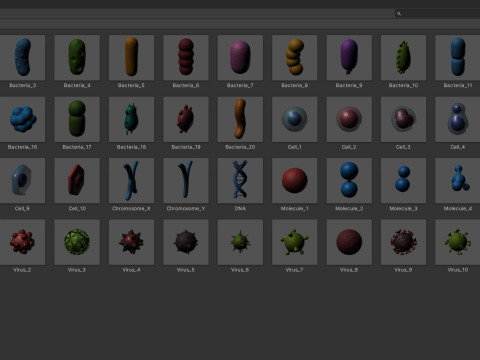Pick the Bacteria_5 orange rod thumbnail
This screenshot has width=480, height=360.
pos(131,58)
